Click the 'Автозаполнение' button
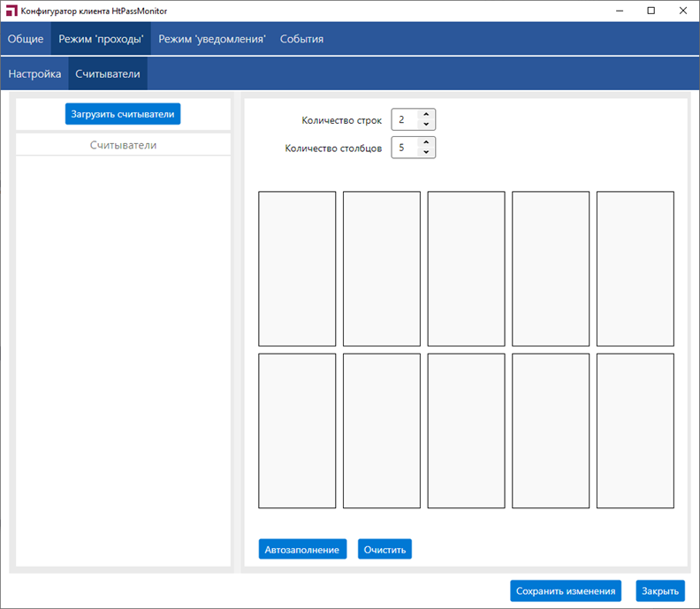The height and width of the screenshot is (609, 700). point(302,550)
